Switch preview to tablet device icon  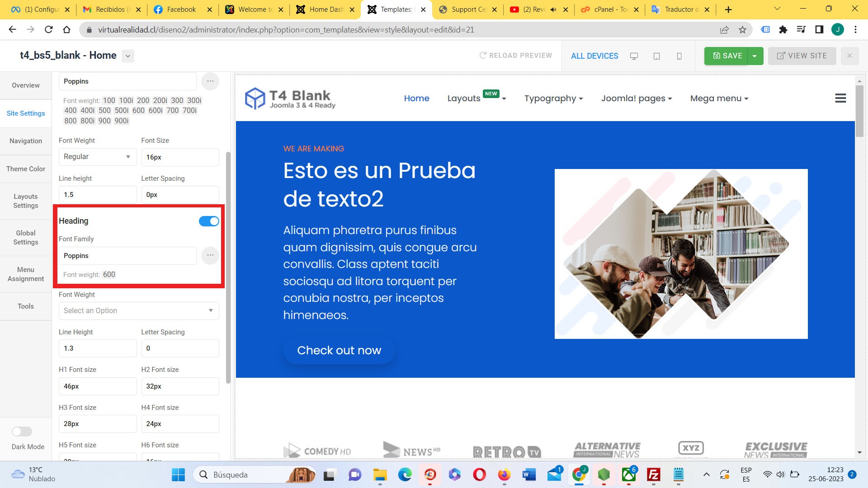(656, 56)
